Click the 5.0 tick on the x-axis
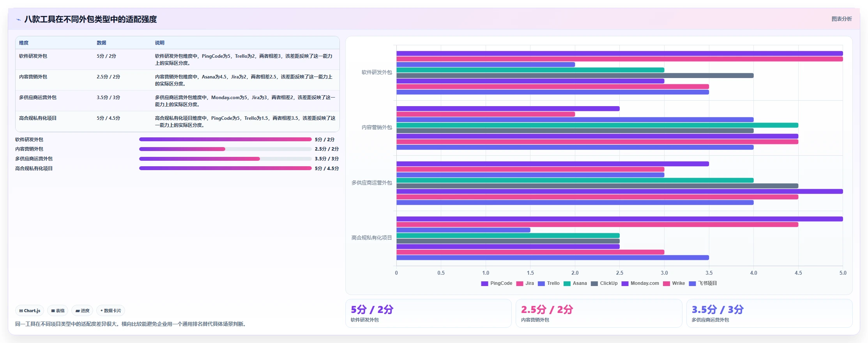The height and width of the screenshot is (343, 868). 843,273
